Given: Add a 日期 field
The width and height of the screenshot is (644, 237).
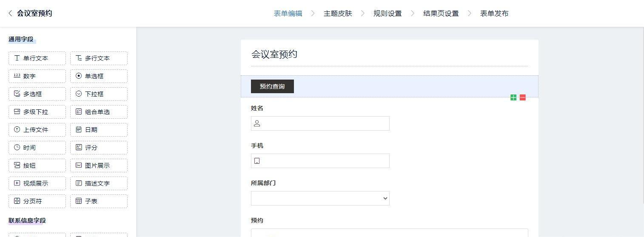Looking at the screenshot, I should point(99,130).
